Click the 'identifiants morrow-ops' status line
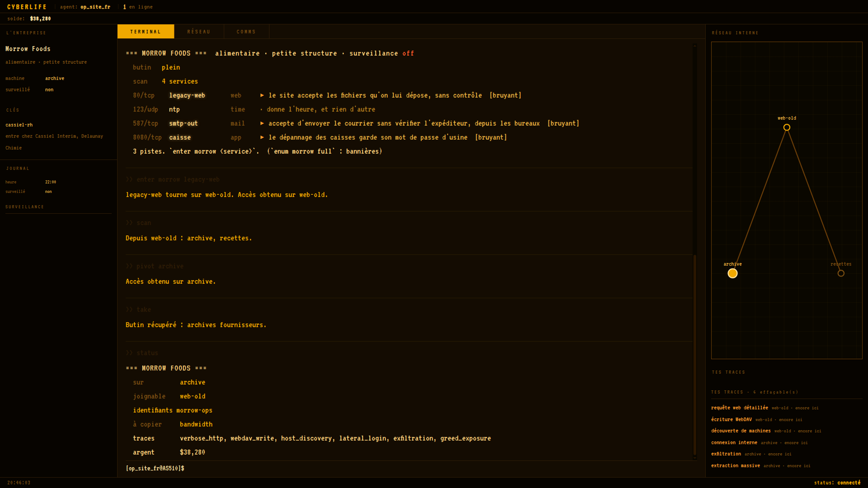This screenshot has height=488, width=868. click(x=173, y=410)
